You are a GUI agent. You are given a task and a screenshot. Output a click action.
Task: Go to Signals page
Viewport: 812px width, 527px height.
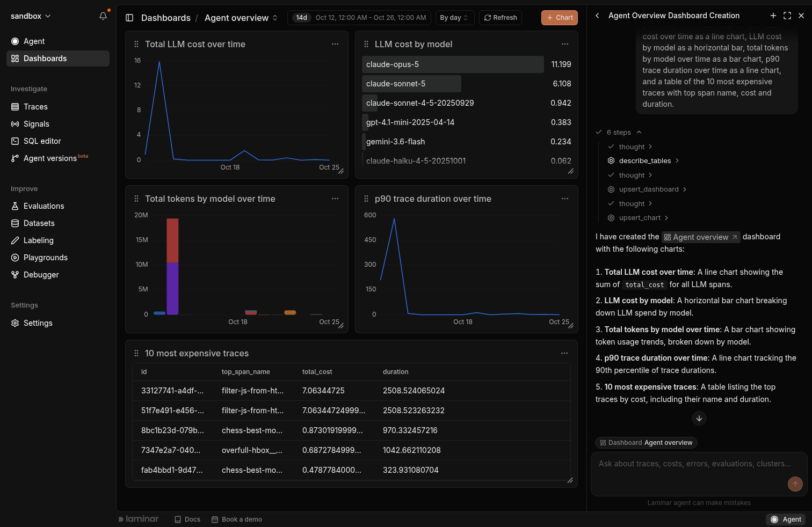[x=58, y=124]
